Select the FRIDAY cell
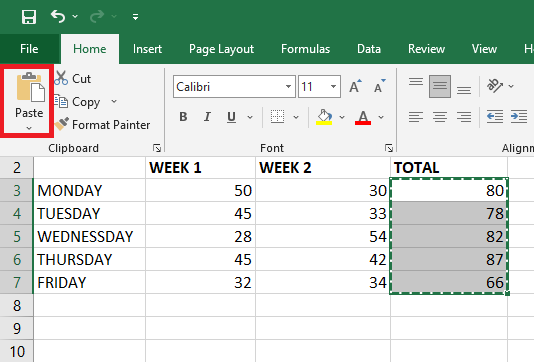The width and height of the screenshot is (534, 362). [x=89, y=282]
